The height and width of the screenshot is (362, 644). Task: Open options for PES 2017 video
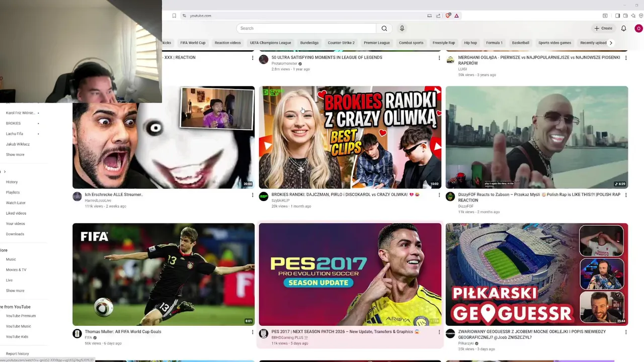(x=439, y=332)
